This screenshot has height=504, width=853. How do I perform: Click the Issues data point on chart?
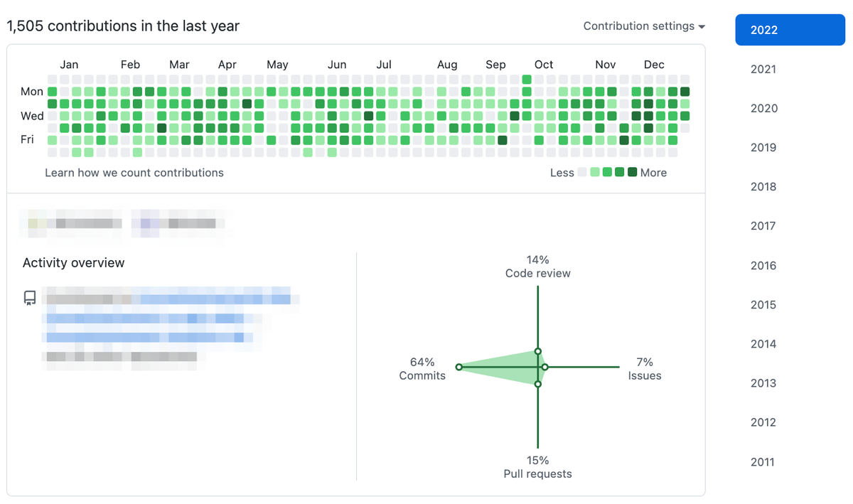(x=545, y=367)
